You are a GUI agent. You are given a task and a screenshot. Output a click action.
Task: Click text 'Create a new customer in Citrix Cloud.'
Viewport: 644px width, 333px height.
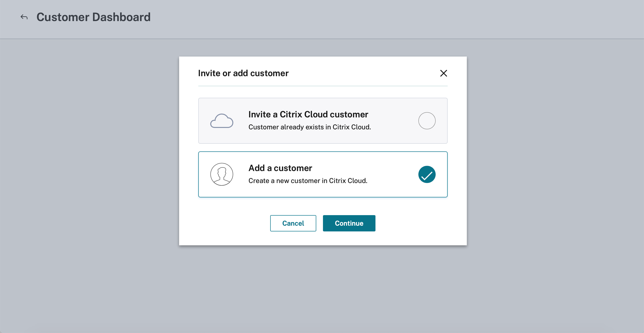point(308,181)
